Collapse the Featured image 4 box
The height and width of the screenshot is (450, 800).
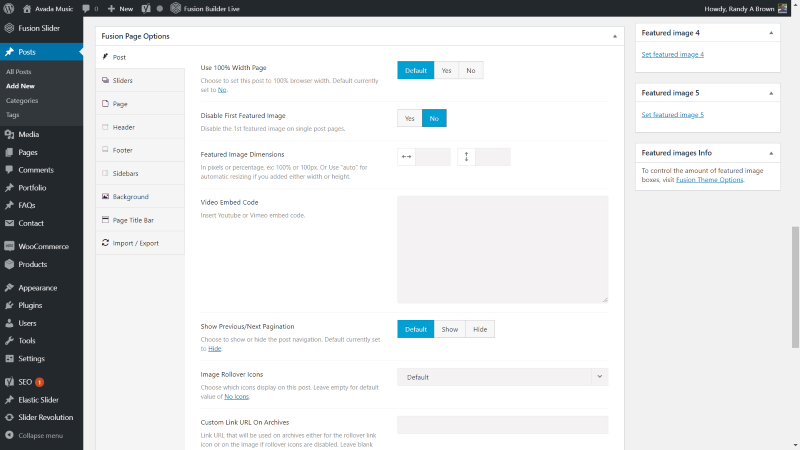(x=771, y=33)
